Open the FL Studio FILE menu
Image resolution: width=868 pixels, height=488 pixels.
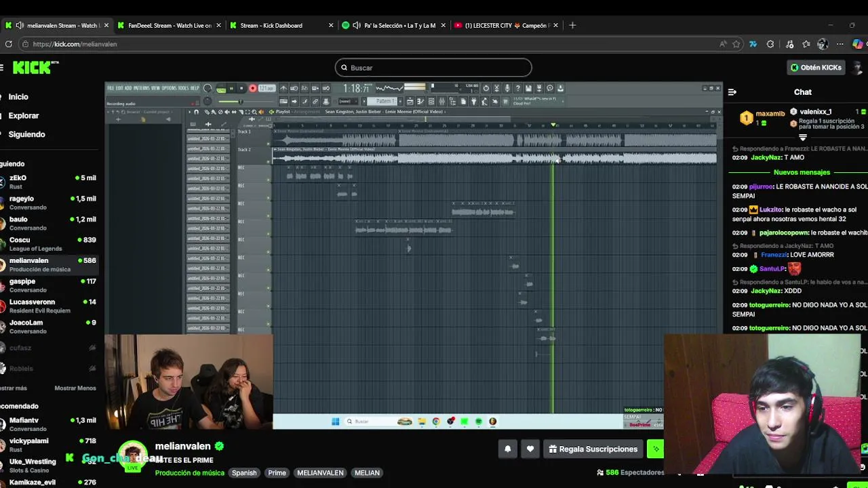110,88
